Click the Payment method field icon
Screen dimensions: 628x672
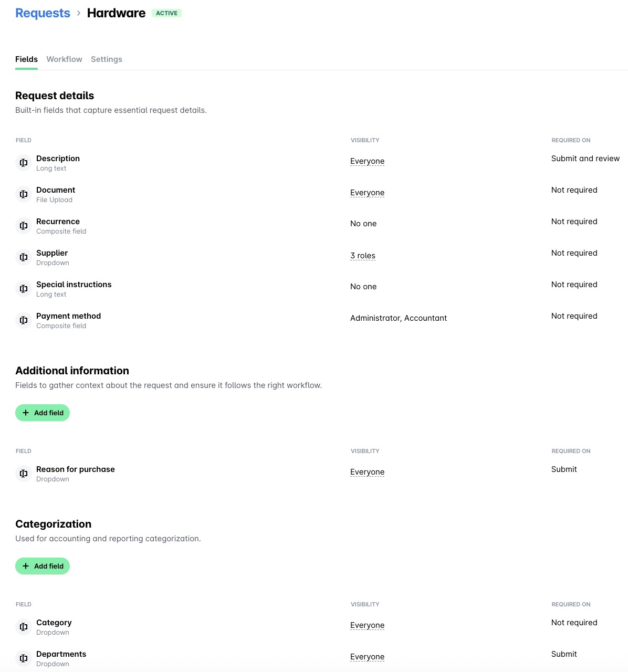click(24, 320)
